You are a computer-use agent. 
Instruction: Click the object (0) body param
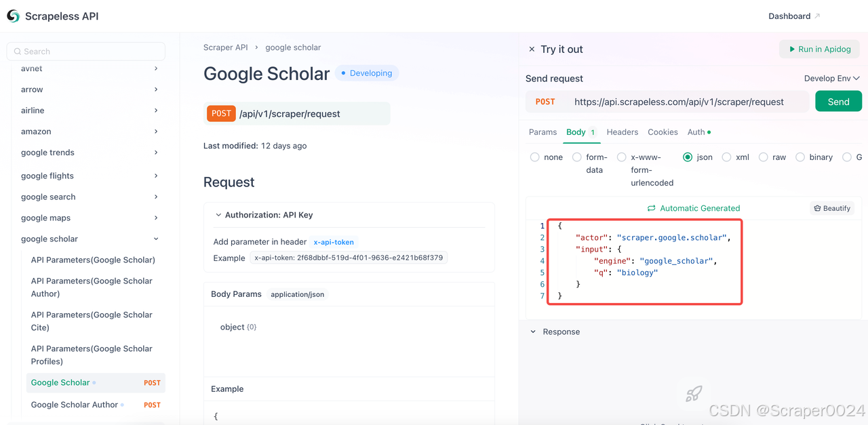(x=238, y=327)
